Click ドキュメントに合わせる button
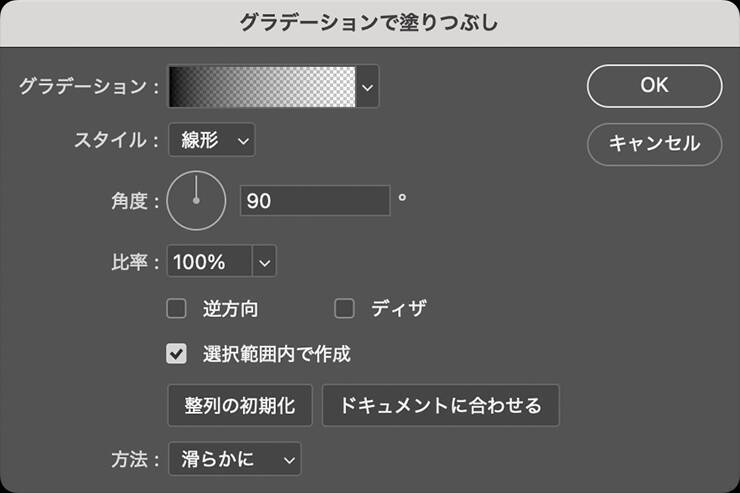This screenshot has height=493, width=740. pos(440,405)
